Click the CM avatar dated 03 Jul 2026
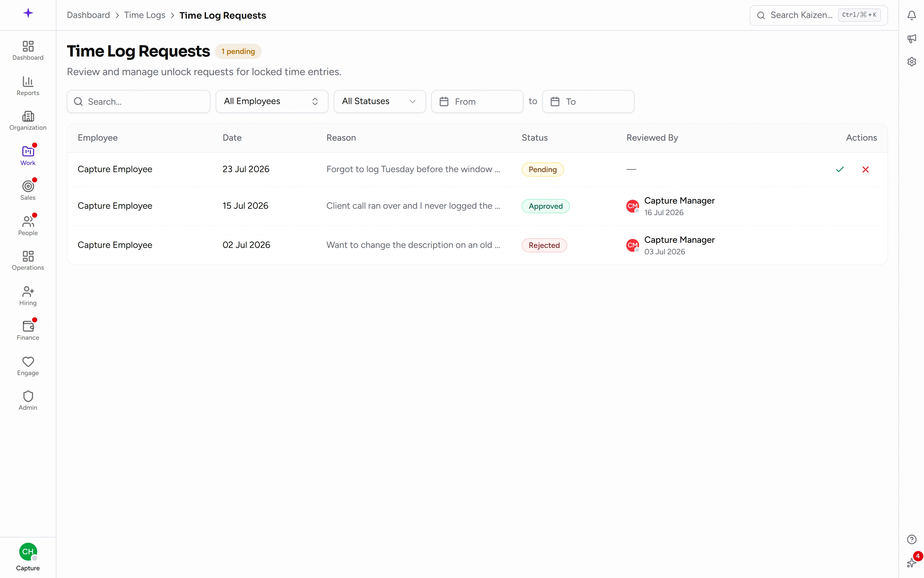Image resolution: width=924 pixels, height=578 pixels. pyautogui.click(x=632, y=245)
